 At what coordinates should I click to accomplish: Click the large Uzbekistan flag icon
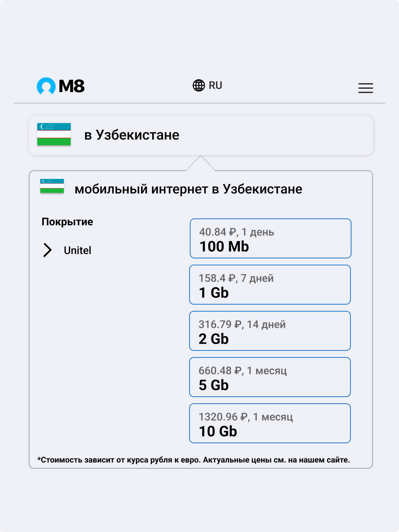point(54,134)
